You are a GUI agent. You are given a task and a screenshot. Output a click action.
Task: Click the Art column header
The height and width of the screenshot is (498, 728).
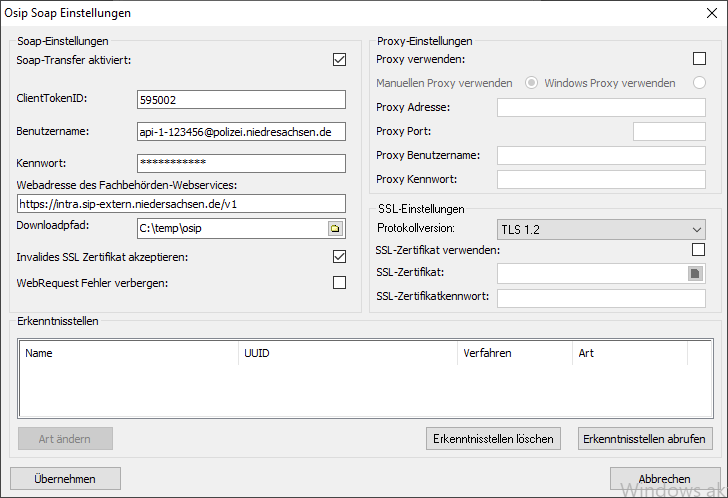pos(629,353)
